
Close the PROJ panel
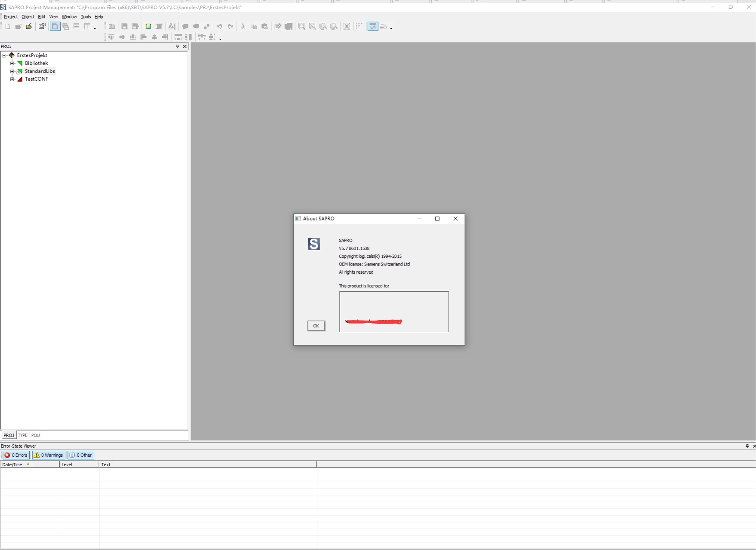pos(185,46)
